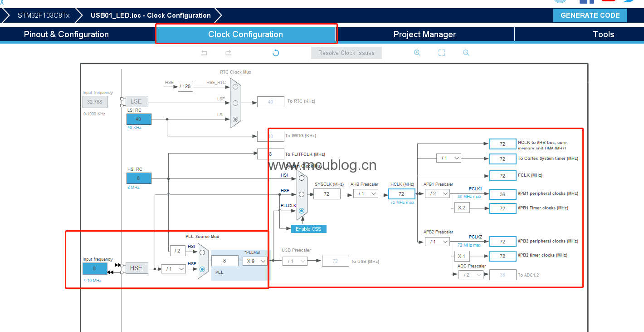This screenshot has height=332, width=644.
Task: Open the APB2 Prescaler /1 dropdown
Action: click(437, 242)
